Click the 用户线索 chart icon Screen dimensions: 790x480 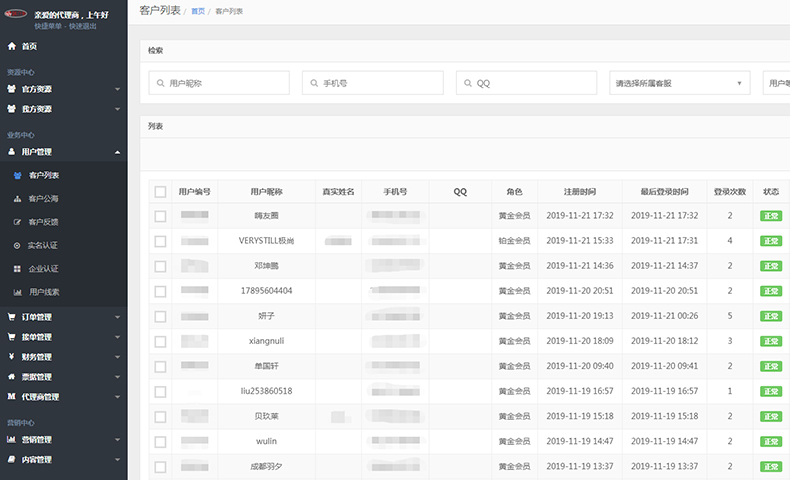(x=18, y=292)
